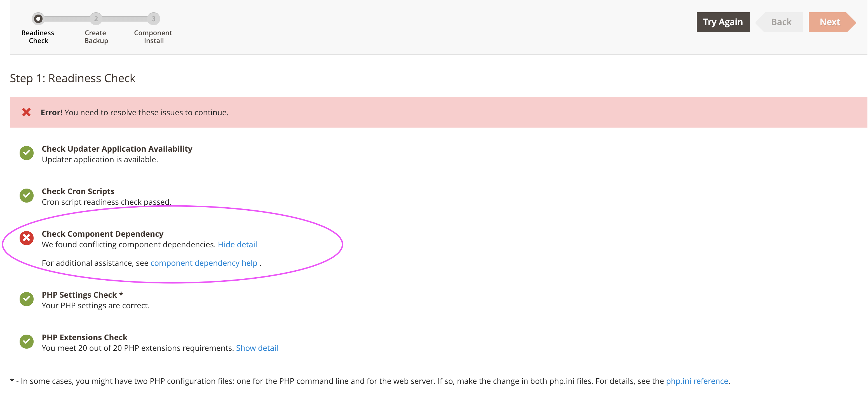Image resolution: width=868 pixels, height=404 pixels.
Task: Click the green checkmark beside PHP Extensions Check
Action: 26,342
